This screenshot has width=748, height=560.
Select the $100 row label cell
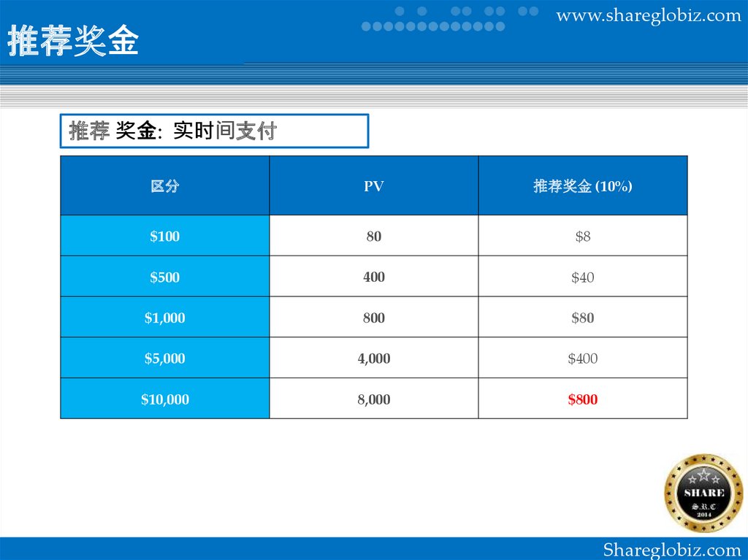point(164,236)
